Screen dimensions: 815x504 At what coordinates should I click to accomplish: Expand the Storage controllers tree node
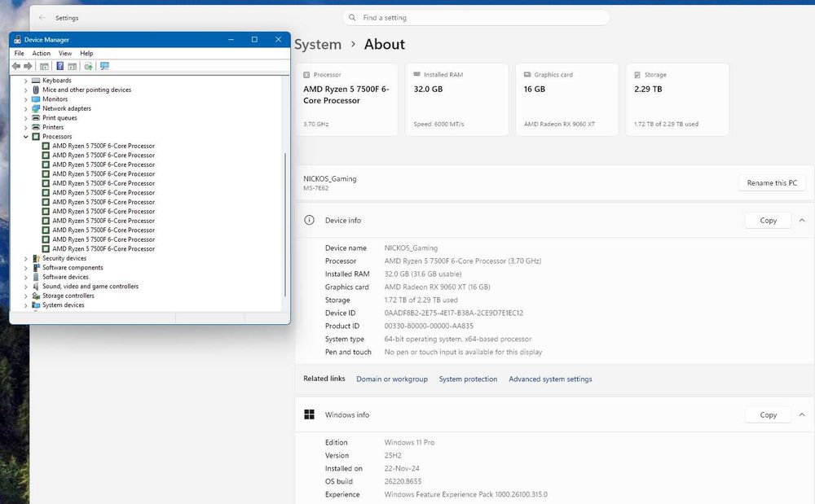click(25, 296)
